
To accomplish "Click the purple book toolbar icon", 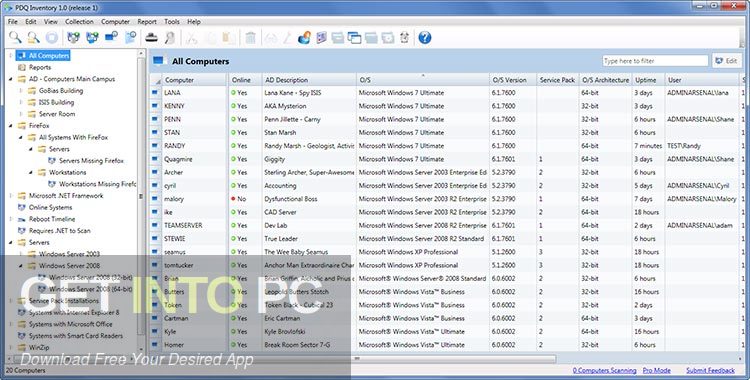I will tap(321, 37).
